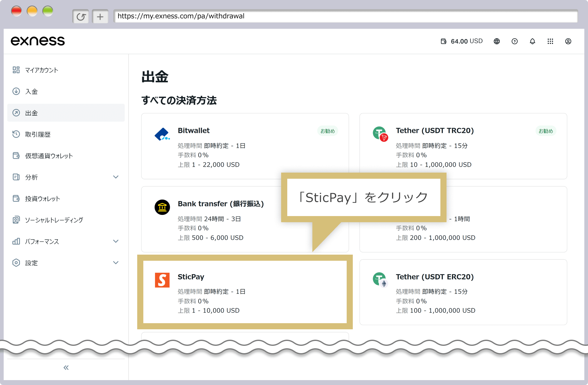Click the パフォーマンス bar chart icon
The width and height of the screenshot is (588, 385).
16,241
